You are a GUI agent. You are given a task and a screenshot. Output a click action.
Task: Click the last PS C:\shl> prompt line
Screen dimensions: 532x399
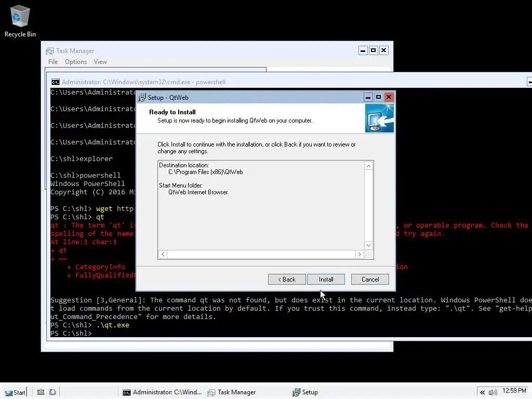[x=71, y=333]
